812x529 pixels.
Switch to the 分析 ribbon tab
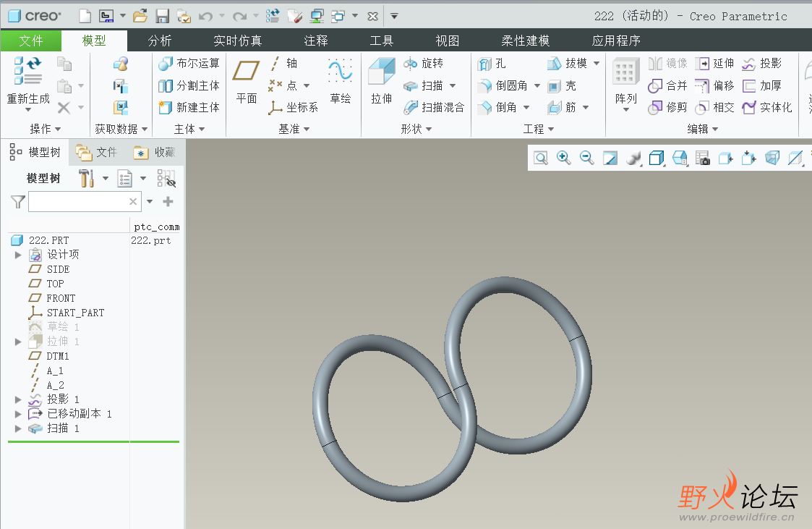click(160, 41)
